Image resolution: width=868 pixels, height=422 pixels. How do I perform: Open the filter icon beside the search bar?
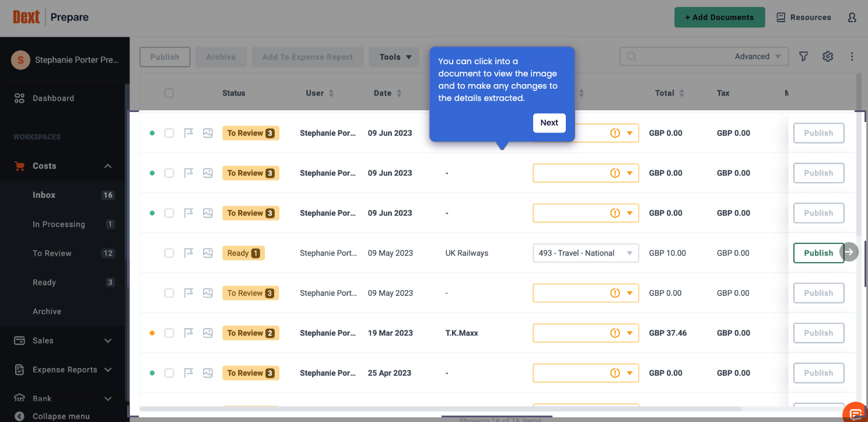pyautogui.click(x=803, y=56)
